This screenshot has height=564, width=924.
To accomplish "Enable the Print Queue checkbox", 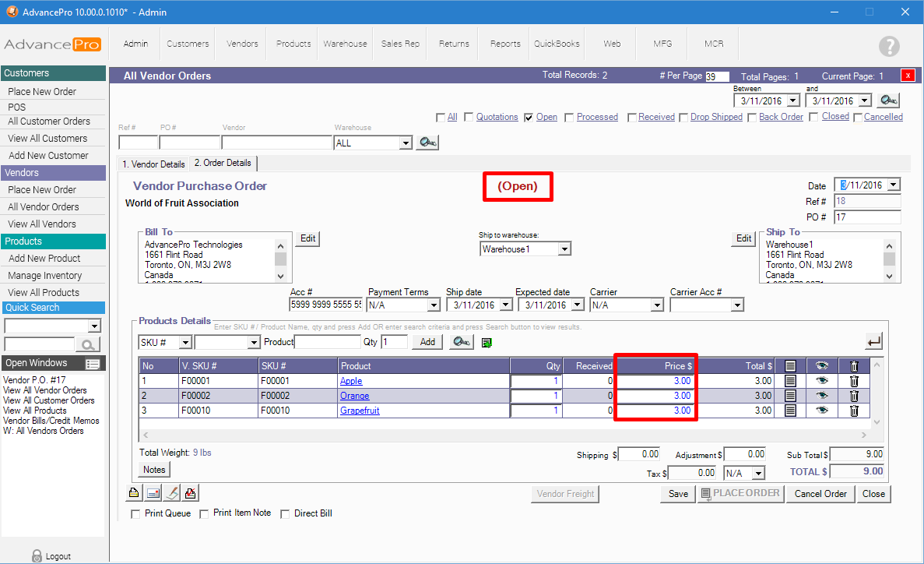I will pos(136,514).
